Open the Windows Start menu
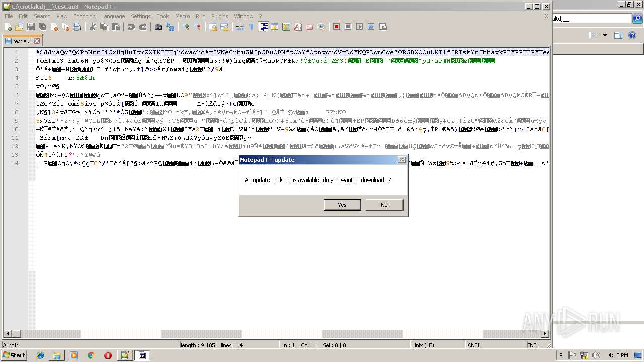Viewport: 644px width, 362px height. pos(14,355)
